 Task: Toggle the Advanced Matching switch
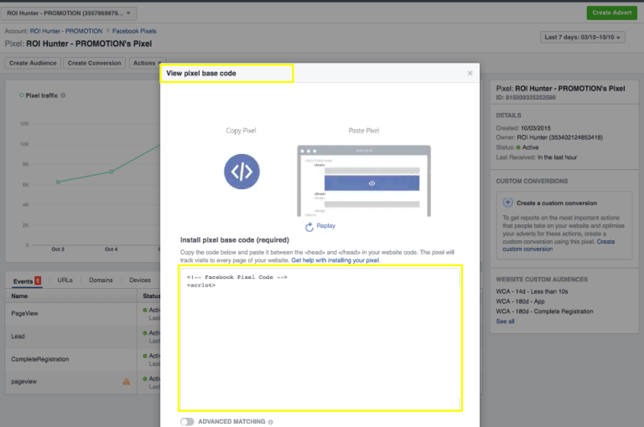(x=187, y=422)
